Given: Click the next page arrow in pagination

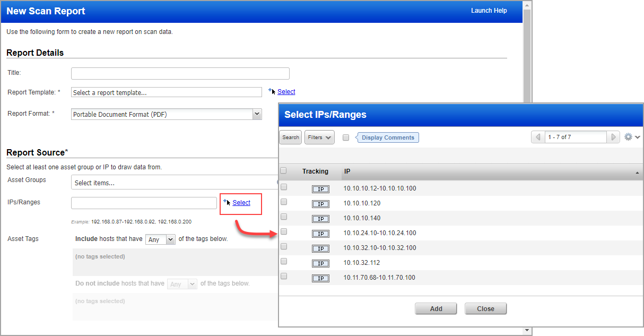Looking at the screenshot, I should pyautogui.click(x=614, y=137).
